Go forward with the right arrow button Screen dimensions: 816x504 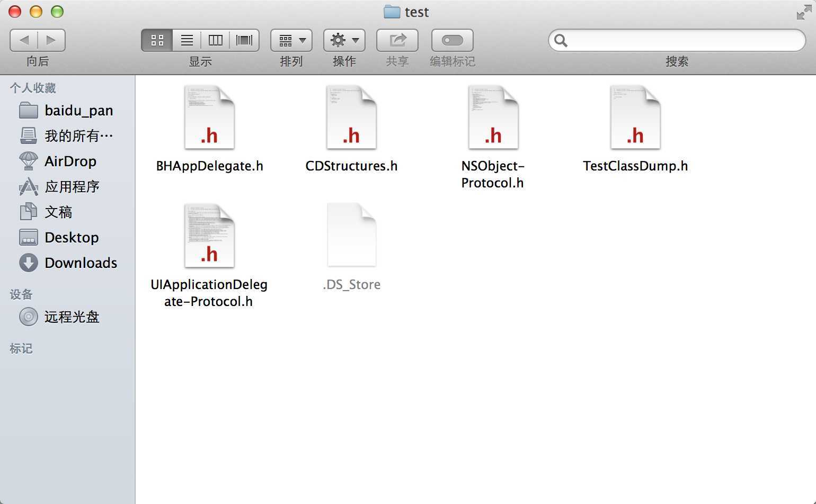click(x=51, y=40)
